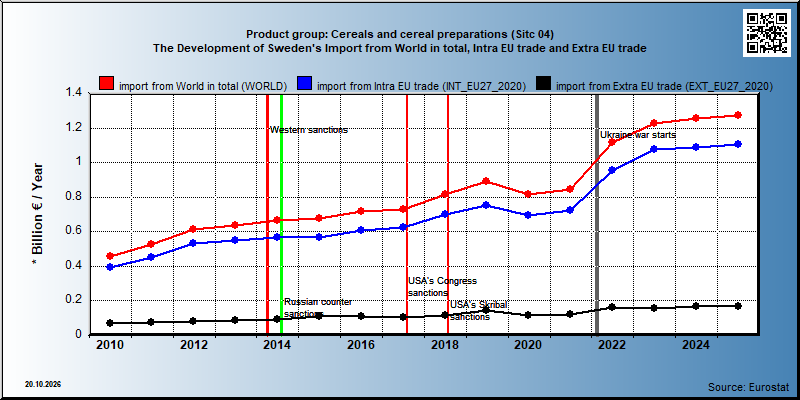Click the y-axis value 0.6
800x400 pixels.
pyautogui.click(x=74, y=231)
